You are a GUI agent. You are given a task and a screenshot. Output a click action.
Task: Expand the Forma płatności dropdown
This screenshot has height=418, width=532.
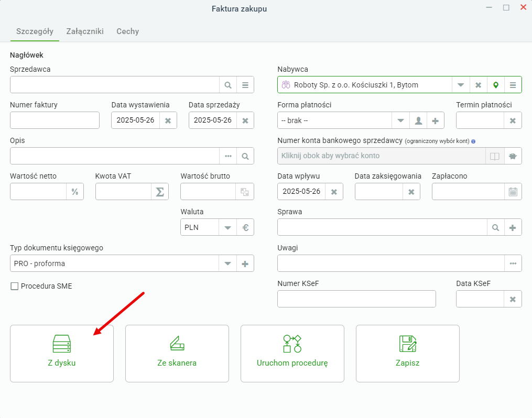[x=400, y=120]
